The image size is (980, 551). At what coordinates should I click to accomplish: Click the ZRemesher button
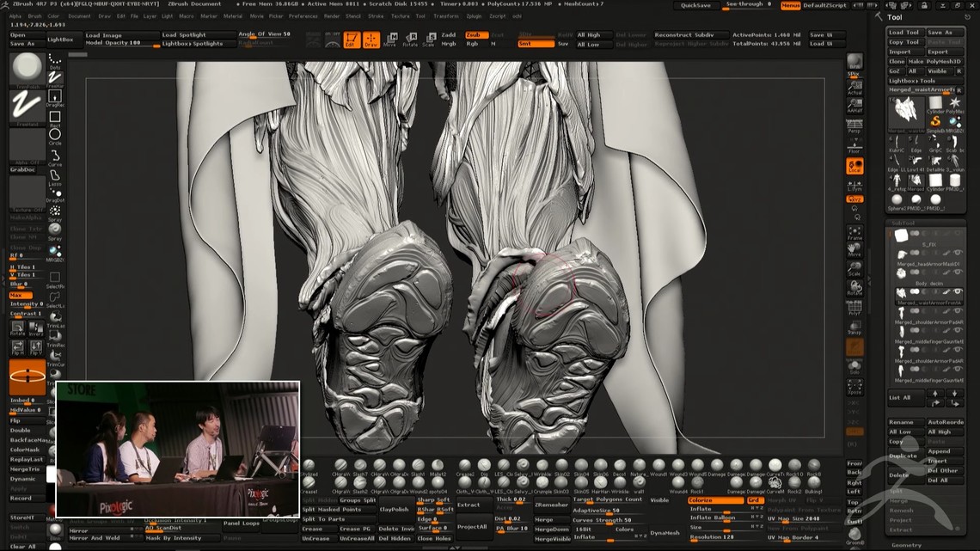(x=551, y=505)
